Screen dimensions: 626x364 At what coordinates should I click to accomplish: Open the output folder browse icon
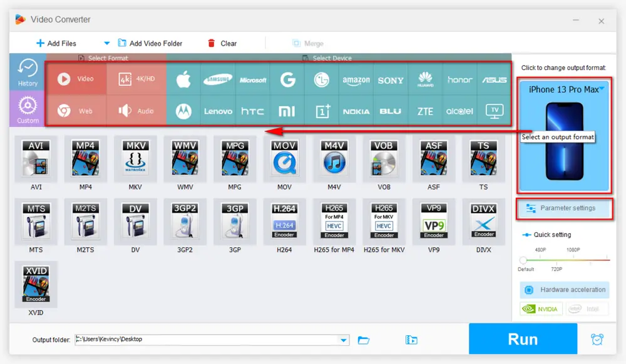click(364, 340)
